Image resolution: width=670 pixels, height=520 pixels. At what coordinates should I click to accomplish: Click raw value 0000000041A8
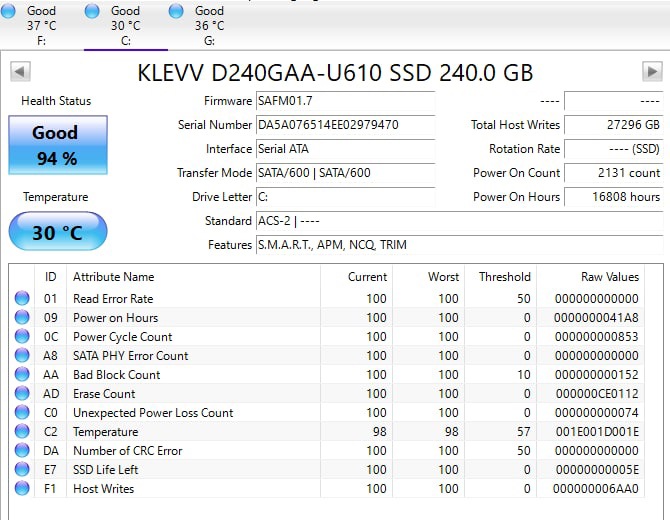(596, 317)
